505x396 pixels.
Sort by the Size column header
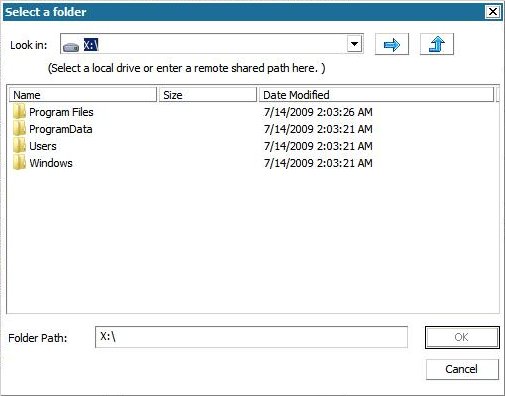tap(208, 95)
